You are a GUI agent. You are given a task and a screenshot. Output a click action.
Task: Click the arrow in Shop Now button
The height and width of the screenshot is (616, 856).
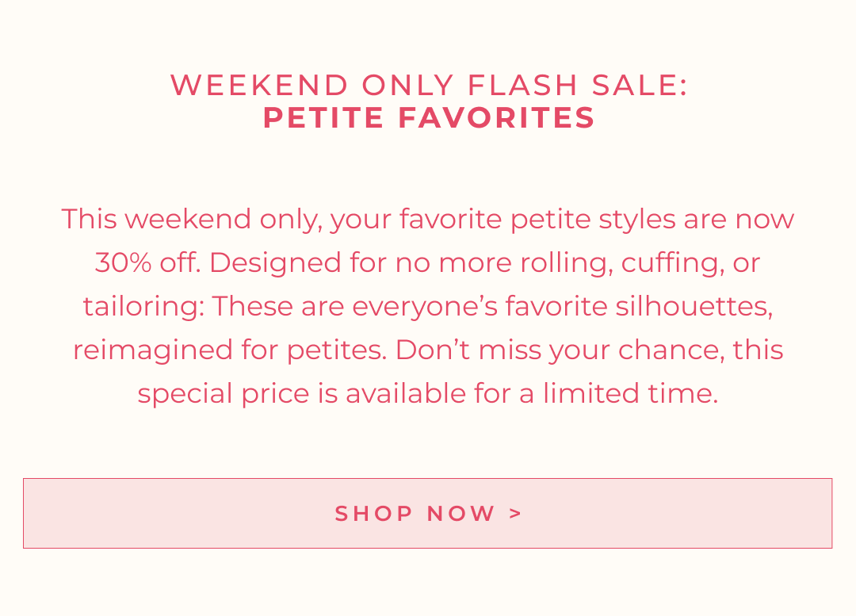[x=516, y=513]
